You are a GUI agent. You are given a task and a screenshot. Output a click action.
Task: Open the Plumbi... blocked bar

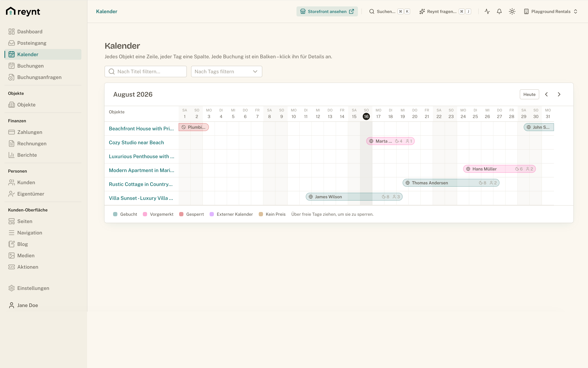(194, 127)
